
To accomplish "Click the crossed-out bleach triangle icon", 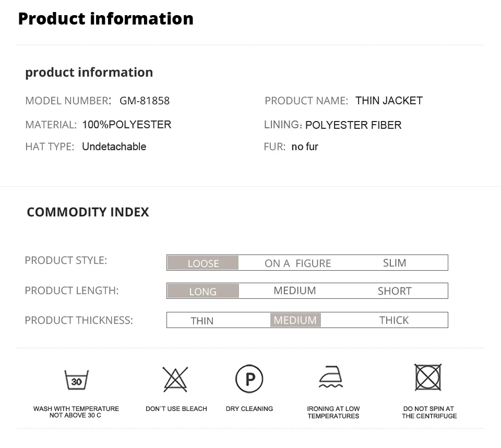I will pyautogui.click(x=175, y=379).
